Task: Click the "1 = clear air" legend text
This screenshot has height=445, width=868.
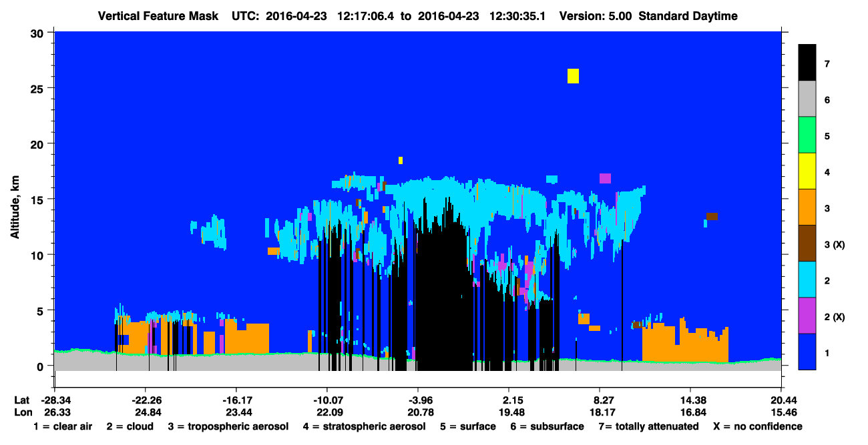Action: point(62,426)
